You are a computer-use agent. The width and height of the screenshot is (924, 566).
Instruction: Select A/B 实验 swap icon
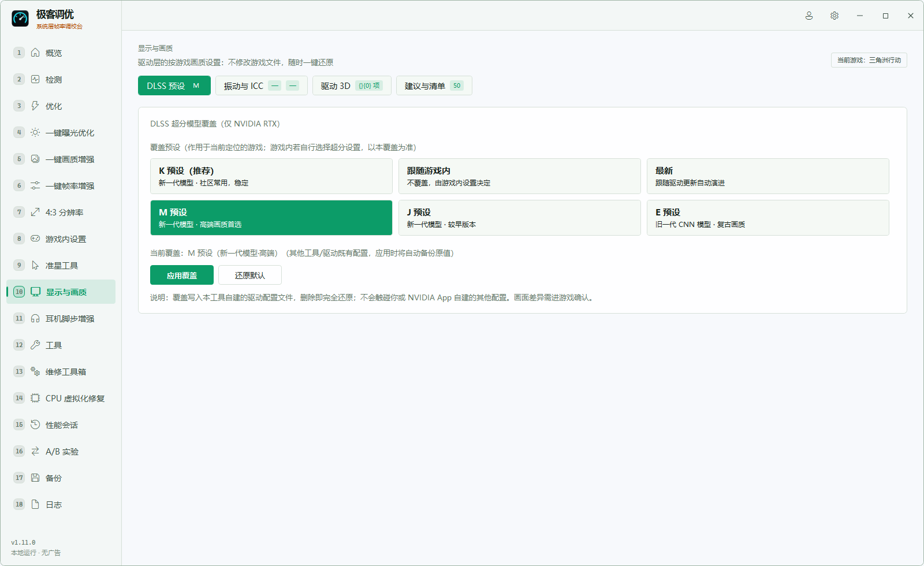pyautogui.click(x=35, y=451)
